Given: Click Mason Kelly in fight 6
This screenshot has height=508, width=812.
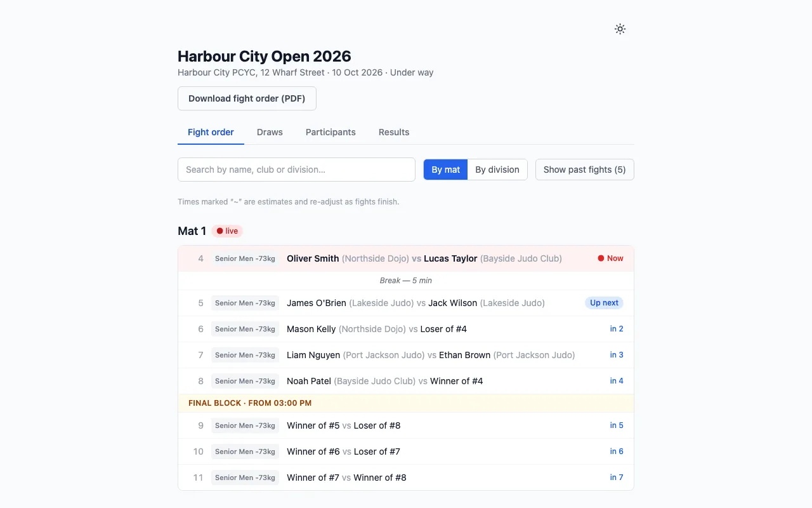Looking at the screenshot, I should click(x=311, y=329).
